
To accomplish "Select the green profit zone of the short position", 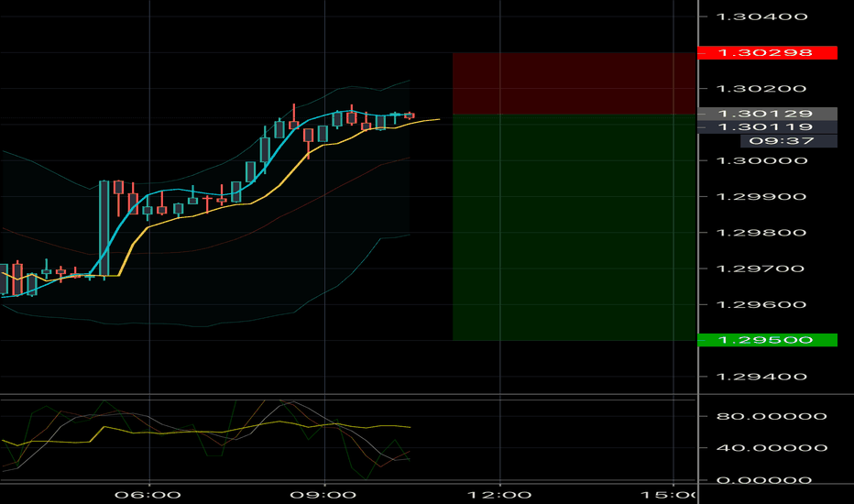I will [574, 227].
